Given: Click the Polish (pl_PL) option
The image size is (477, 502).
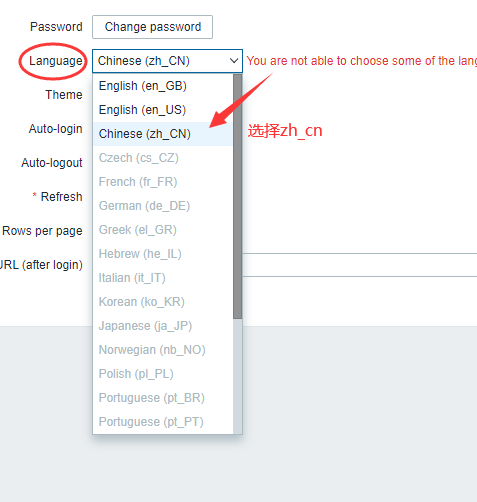Looking at the screenshot, I should click(163, 374).
